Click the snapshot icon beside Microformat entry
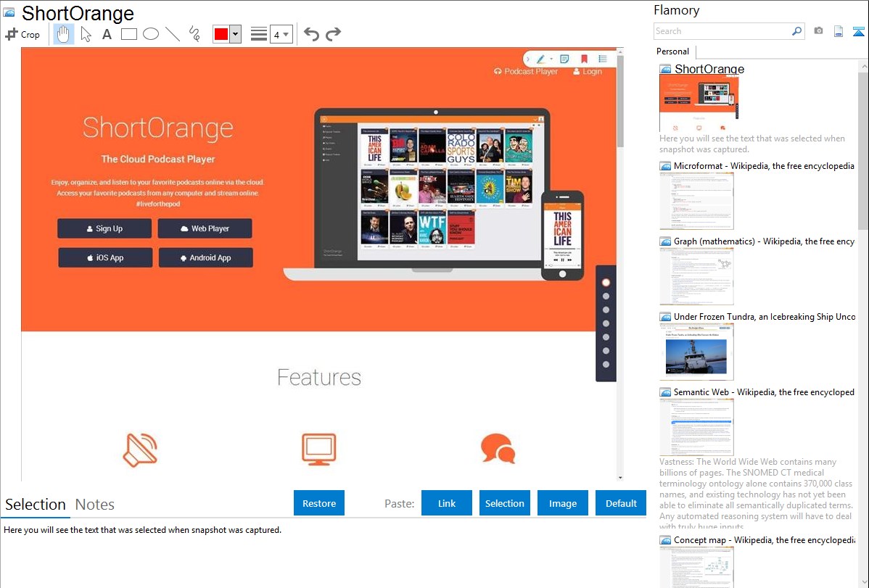 pos(665,166)
